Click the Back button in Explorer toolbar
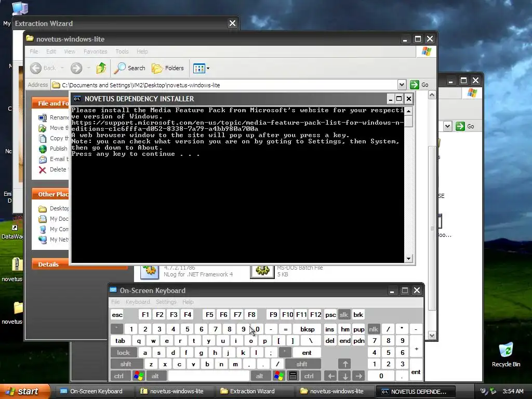This screenshot has width=532, height=399. click(x=43, y=68)
